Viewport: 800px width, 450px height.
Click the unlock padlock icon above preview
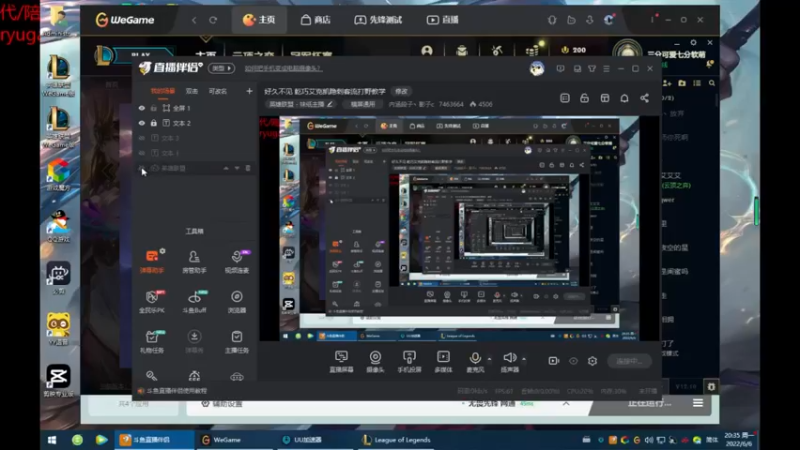[585, 98]
